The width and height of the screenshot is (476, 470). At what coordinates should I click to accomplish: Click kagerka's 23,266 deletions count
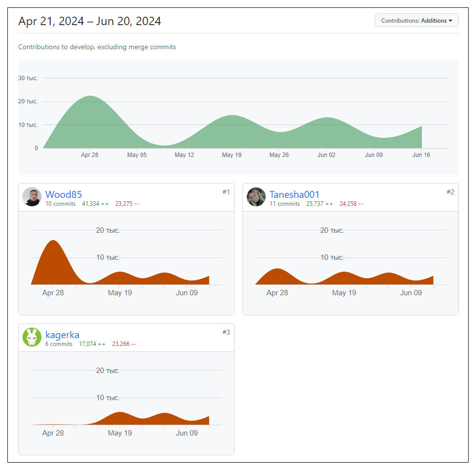point(124,344)
